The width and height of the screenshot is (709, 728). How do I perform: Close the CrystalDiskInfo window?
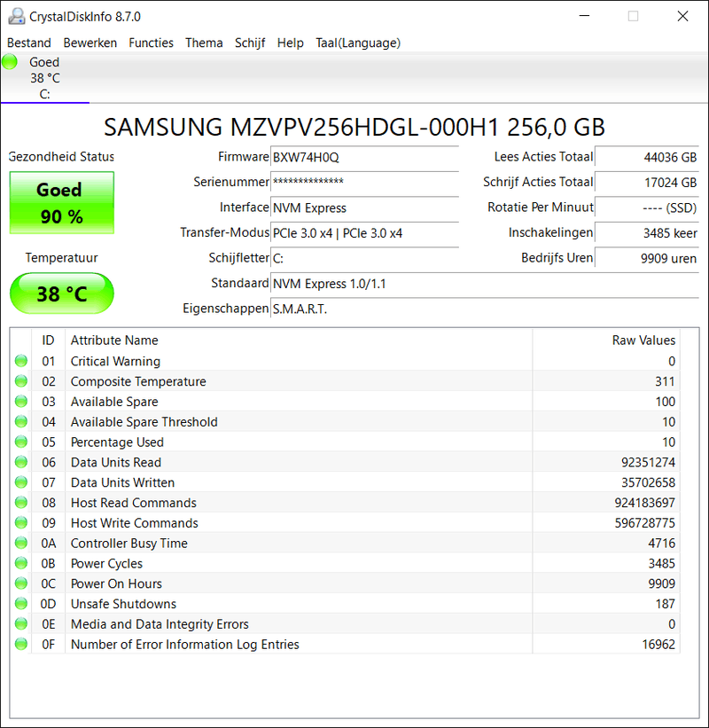click(x=682, y=16)
